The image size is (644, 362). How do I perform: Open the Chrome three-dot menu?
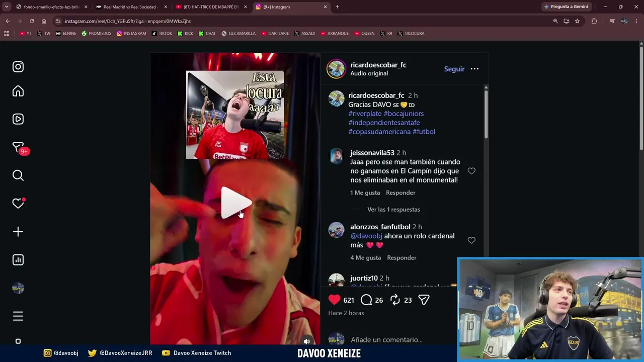pyautogui.click(x=636, y=21)
